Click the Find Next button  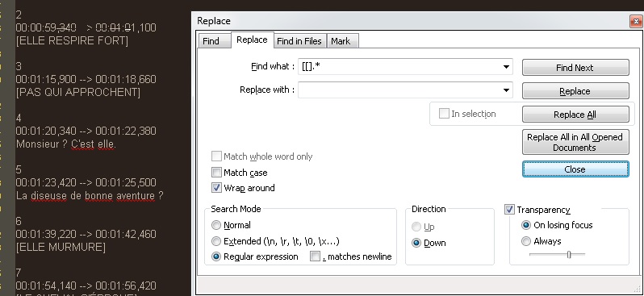tap(575, 68)
